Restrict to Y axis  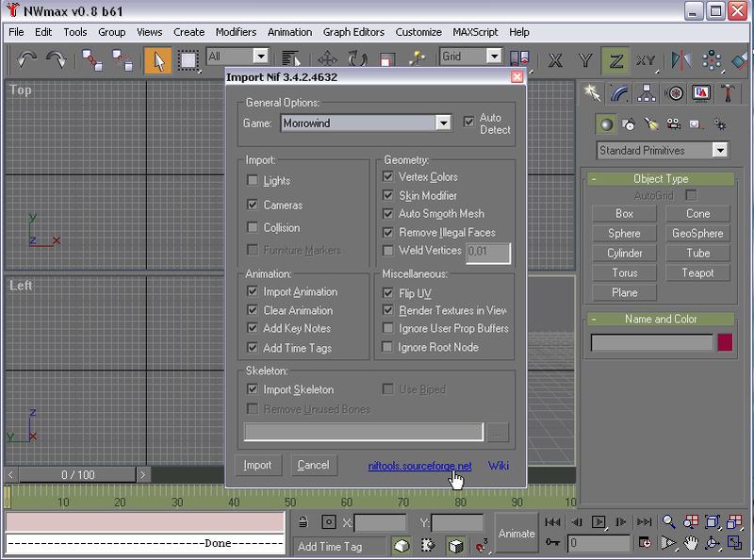[584, 60]
